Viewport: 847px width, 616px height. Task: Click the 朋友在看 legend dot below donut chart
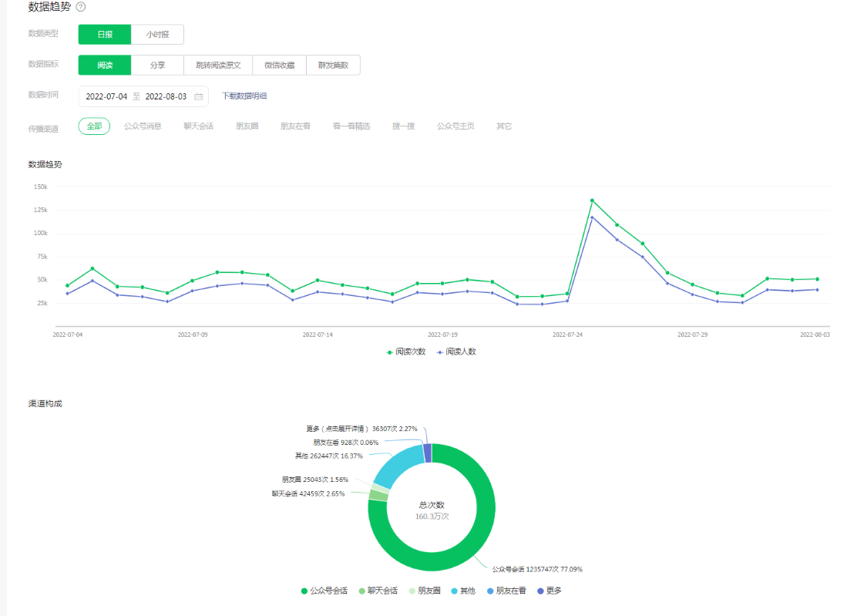point(490,591)
